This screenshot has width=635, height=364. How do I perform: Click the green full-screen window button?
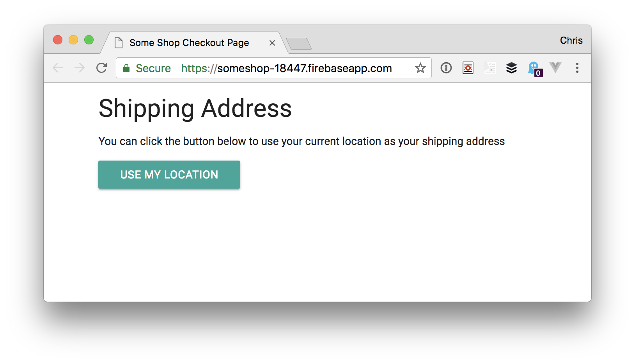[89, 40]
